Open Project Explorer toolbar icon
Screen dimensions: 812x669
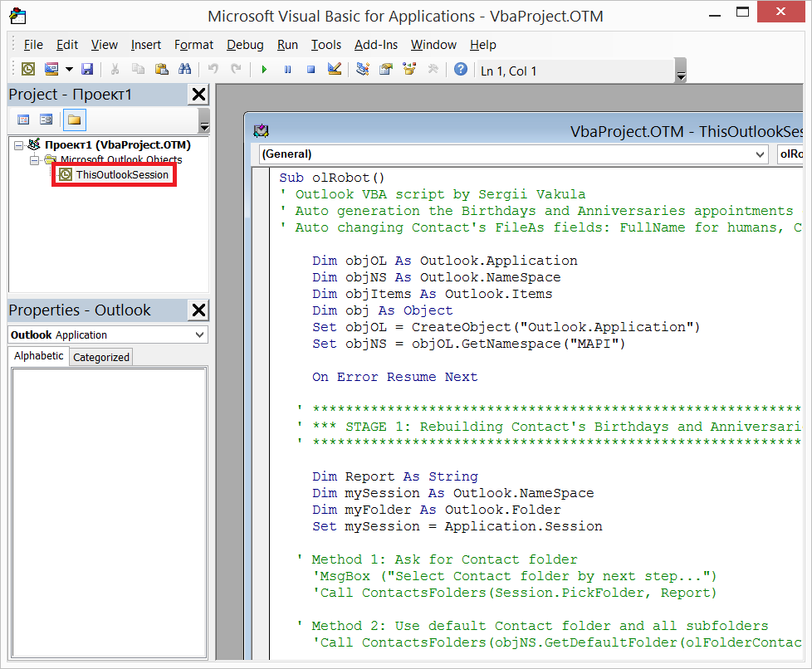click(x=363, y=69)
